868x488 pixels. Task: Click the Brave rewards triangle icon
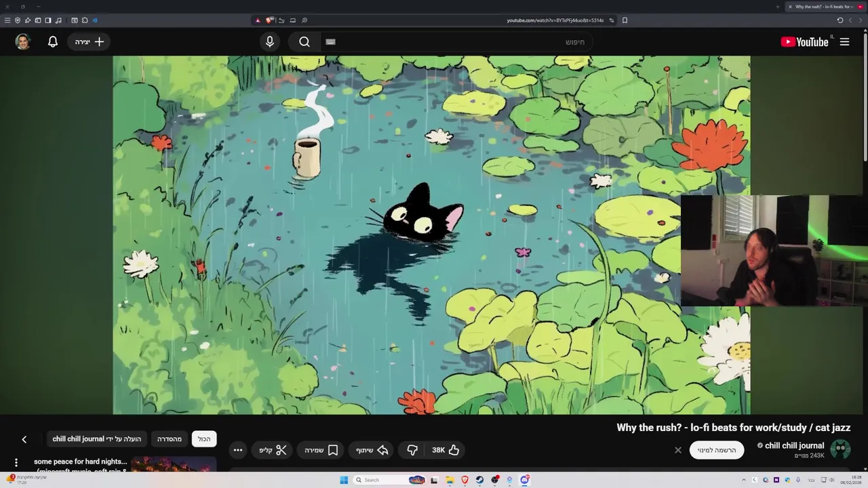[x=258, y=20]
